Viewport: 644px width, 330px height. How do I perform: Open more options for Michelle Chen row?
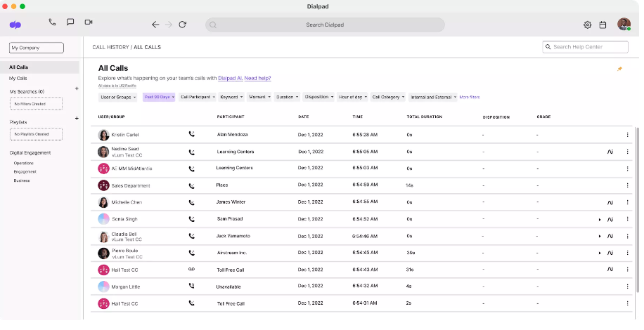pos(627,202)
